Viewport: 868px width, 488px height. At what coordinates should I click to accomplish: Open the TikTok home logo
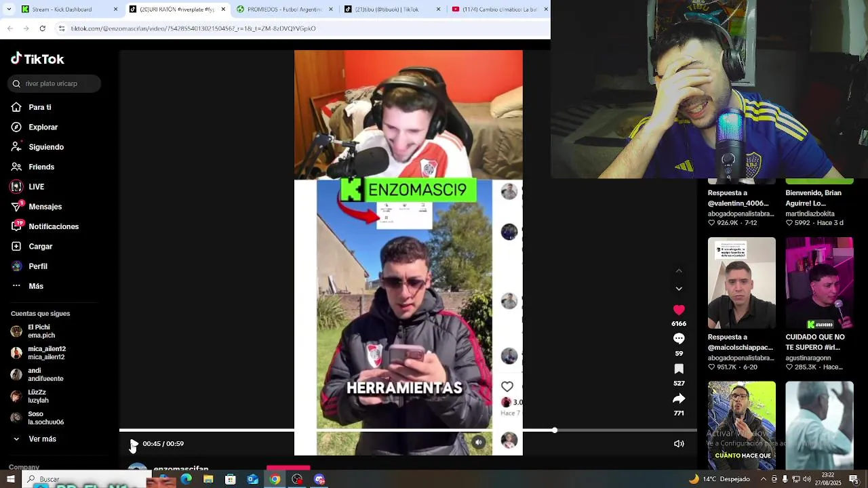pos(37,59)
